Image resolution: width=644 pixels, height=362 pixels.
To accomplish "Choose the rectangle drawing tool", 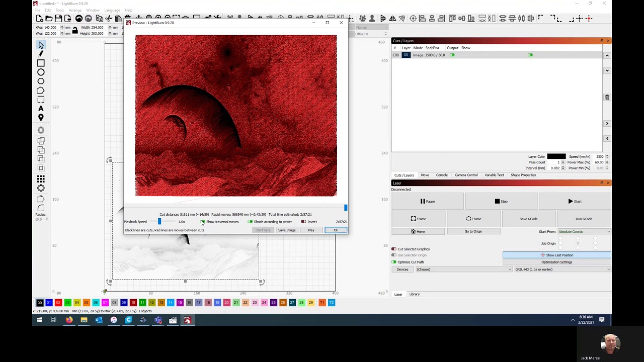I will (x=41, y=63).
